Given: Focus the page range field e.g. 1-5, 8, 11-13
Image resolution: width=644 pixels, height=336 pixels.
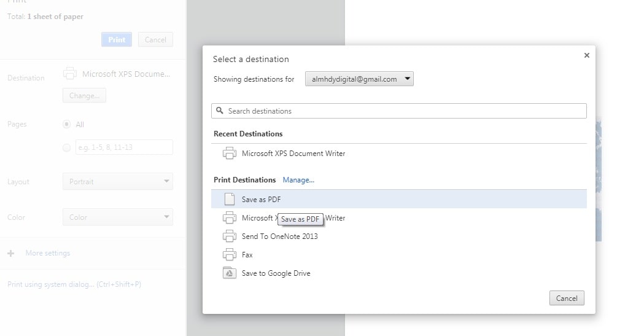Looking at the screenshot, I should click(124, 147).
